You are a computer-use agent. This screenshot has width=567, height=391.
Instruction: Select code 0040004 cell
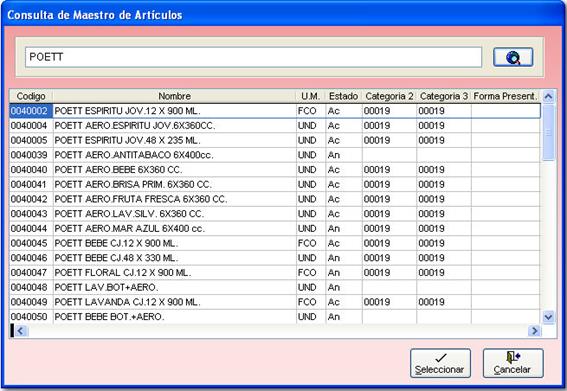click(31, 126)
